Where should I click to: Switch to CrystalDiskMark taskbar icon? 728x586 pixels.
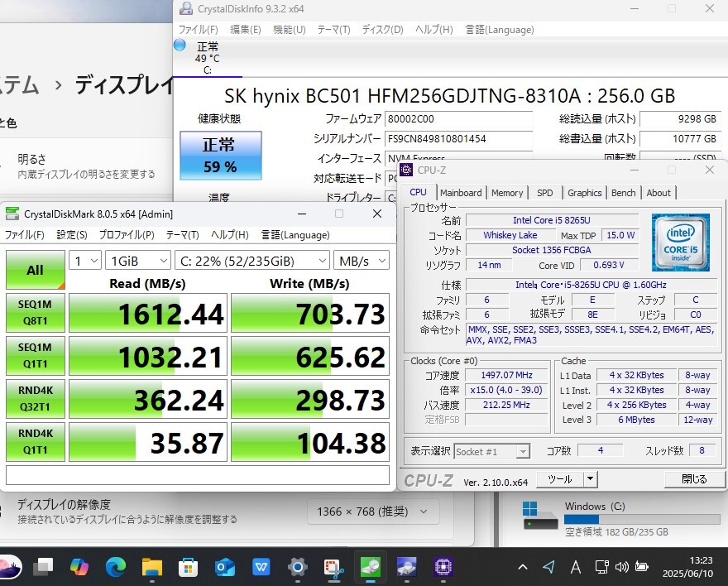(x=371, y=566)
